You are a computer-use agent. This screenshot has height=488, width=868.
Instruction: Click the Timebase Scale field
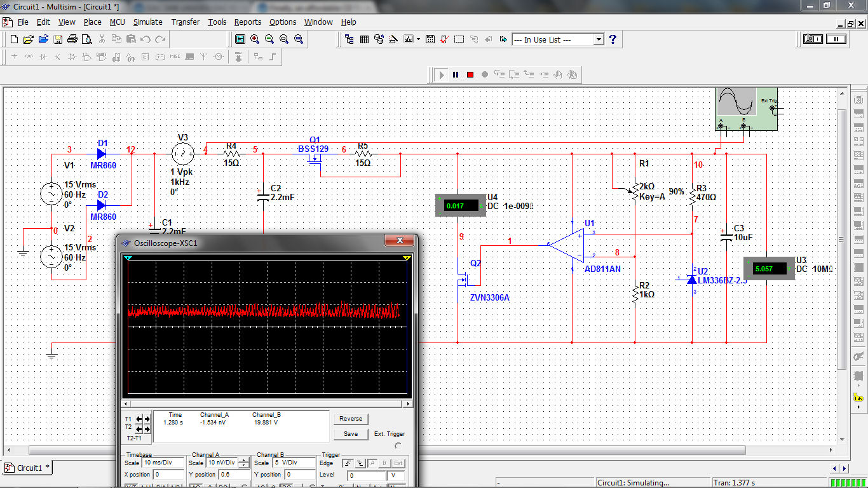(x=162, y=463)
